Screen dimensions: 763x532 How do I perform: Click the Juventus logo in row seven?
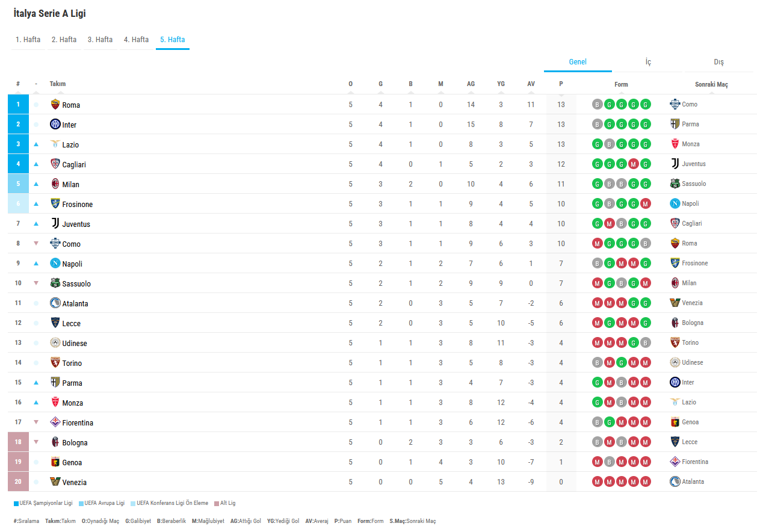coord(55,223)
